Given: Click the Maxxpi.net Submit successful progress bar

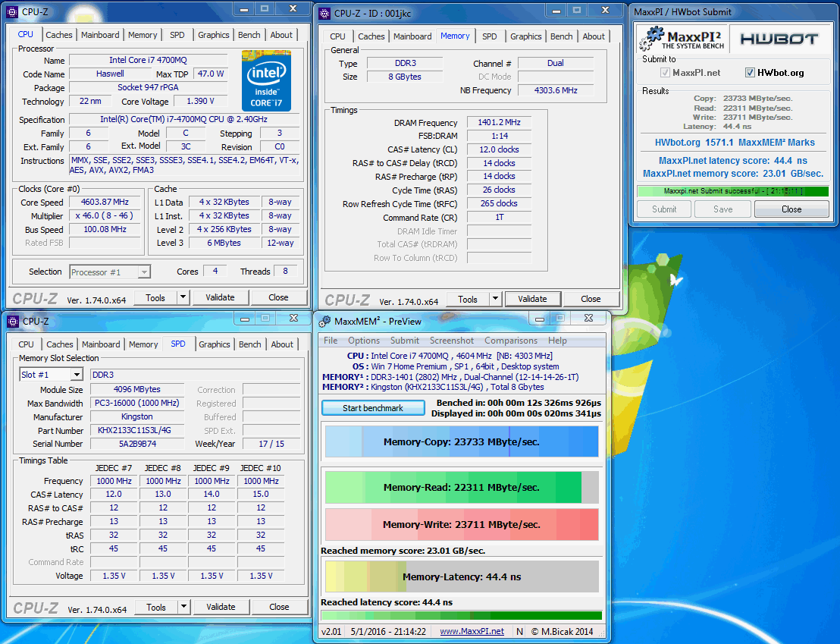Looking at the screenshot, I should (x=733, y=191).
